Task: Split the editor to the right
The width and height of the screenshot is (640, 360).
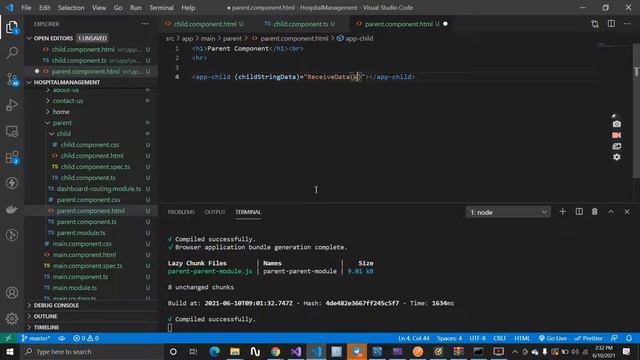Action: 611,24
